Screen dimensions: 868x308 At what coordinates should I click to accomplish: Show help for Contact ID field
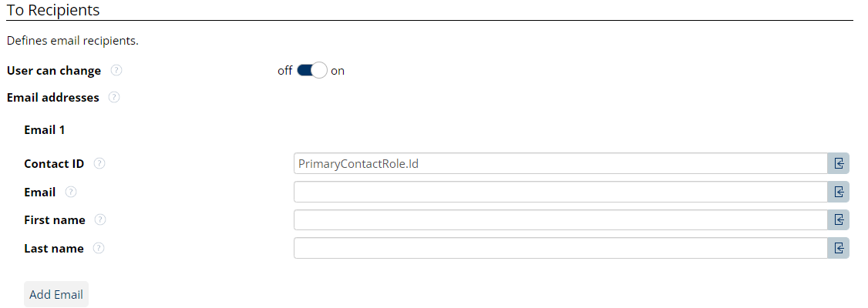pos(99,164)
